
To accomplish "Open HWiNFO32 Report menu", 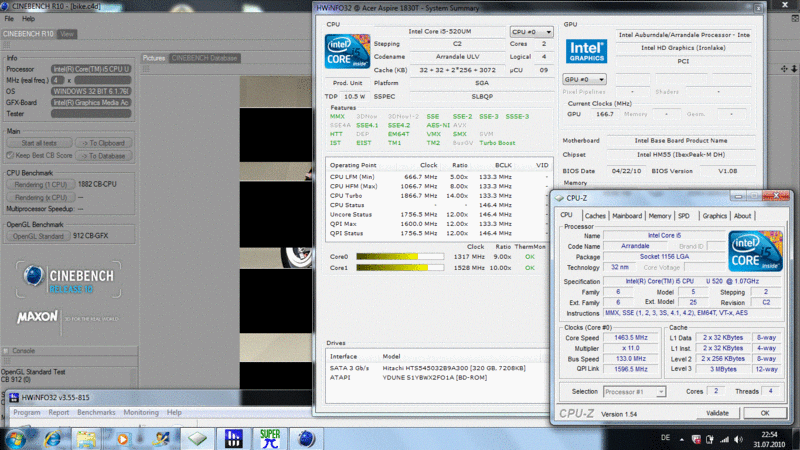I will 59,412.
